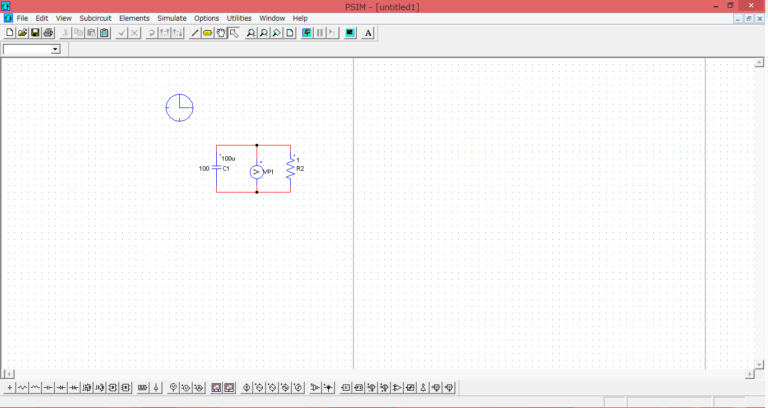Click the Fit to Page icon
768x408 pixels.
tap(290, 33)
